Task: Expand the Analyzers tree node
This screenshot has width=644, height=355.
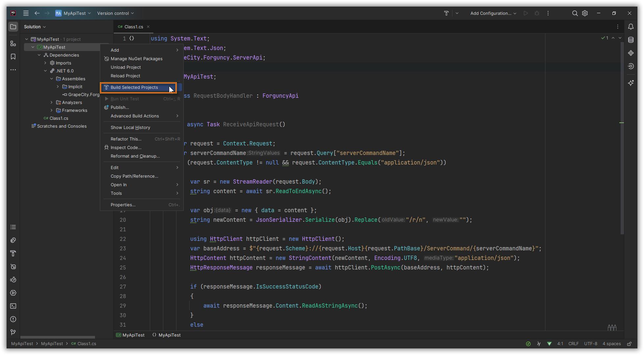Action: 52,102
